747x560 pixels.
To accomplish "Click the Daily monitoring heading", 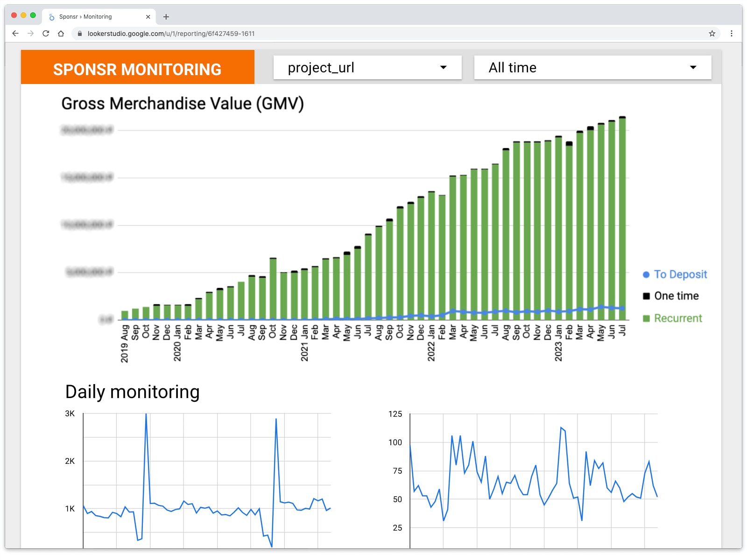I will [x=133, y=392].
